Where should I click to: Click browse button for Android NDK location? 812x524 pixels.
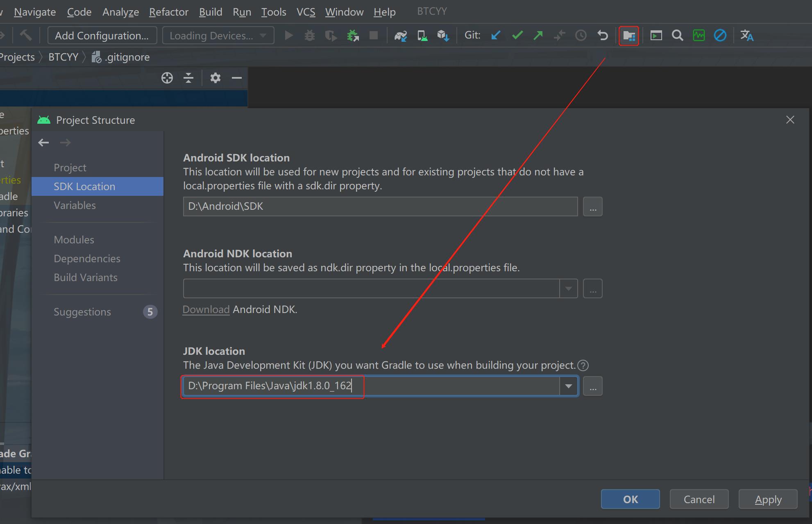592,288
